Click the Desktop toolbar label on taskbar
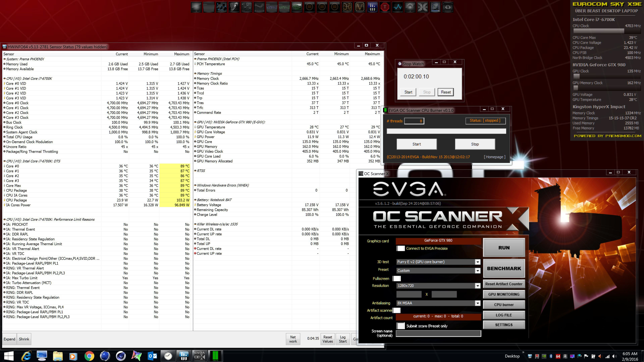Viewport: 644px width, 362px height. pyautogui.click(x=512, y=356)
